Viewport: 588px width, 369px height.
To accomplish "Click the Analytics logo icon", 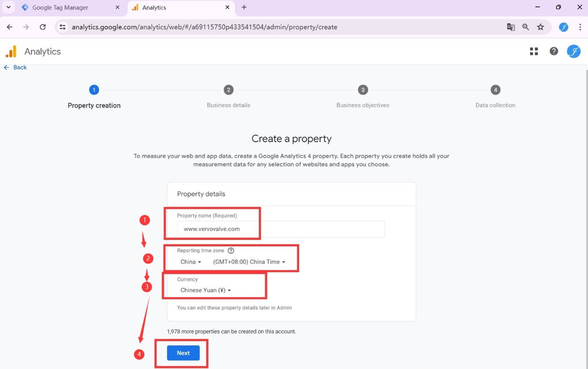I will (11, 52).
